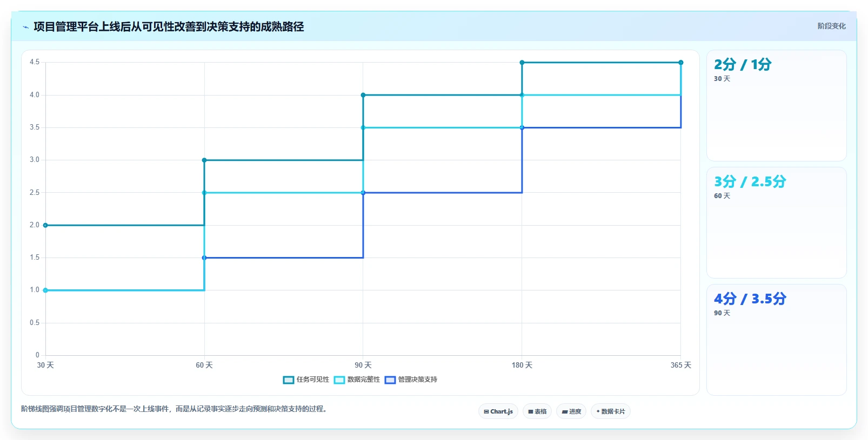Click the 4.5 y-axis label
This screenshot has width=868, height=440.
tap(35, 62)
